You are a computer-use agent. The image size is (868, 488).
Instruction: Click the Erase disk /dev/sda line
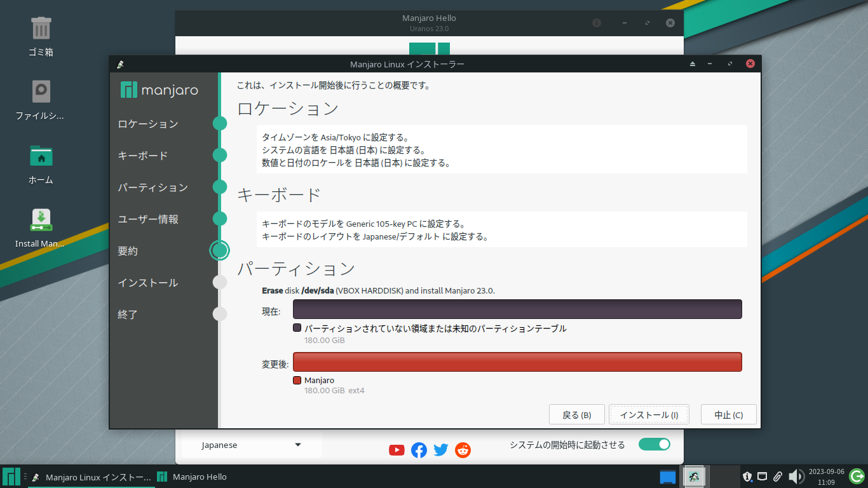point(378,290)
